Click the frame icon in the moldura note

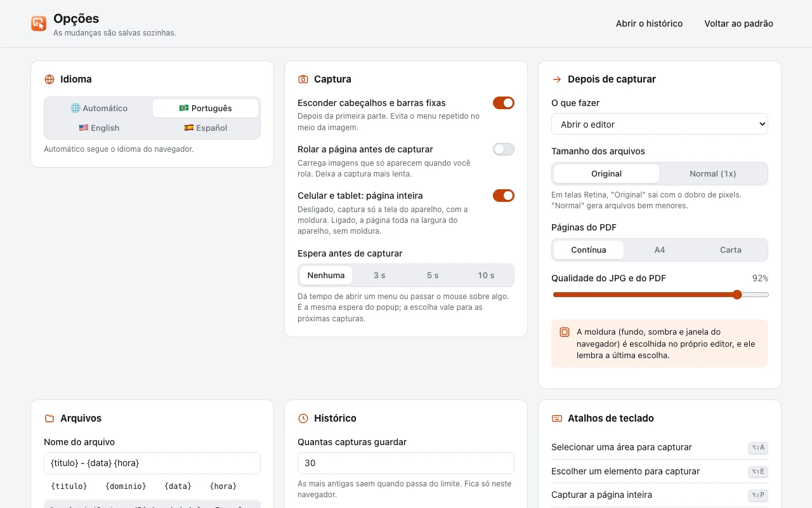pyautogui.click(x=565, y=332)
